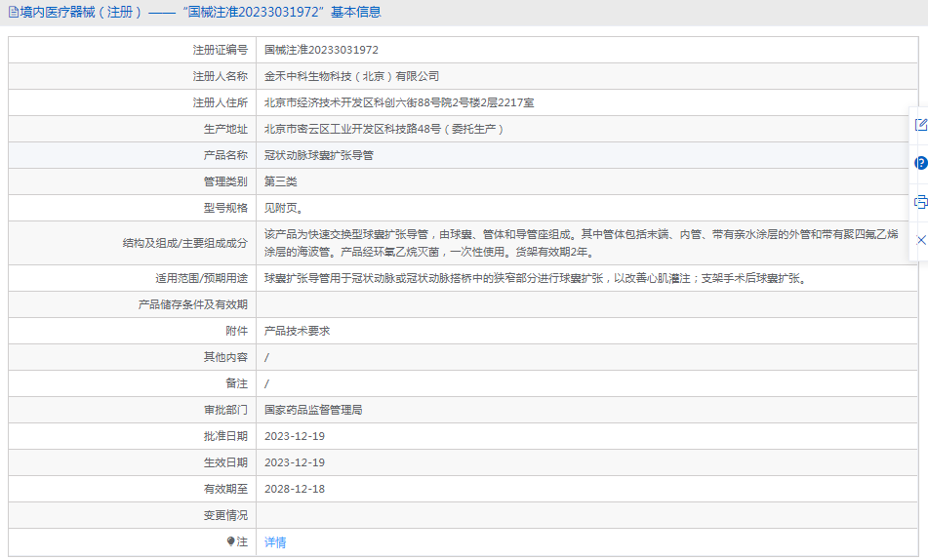Click expiry date 2028-12-18
This screenshot has height=560, width=928.
pos(295,489)
